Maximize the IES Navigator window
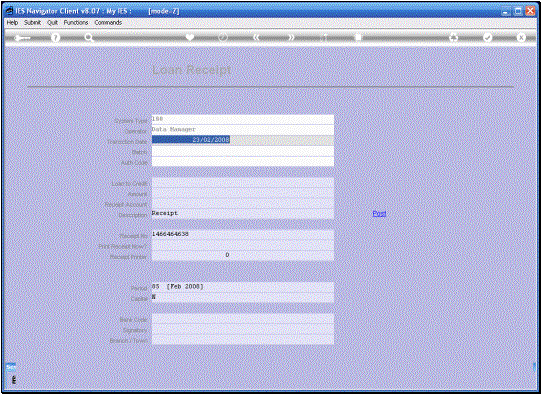541x394 pixels. tap(518, 11)
